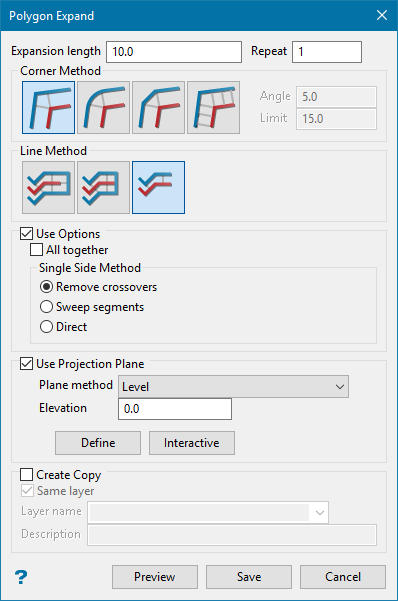398x601 pixels.
Task: Enable the Create Copy checkbox
Action: [x=26, y=475]
